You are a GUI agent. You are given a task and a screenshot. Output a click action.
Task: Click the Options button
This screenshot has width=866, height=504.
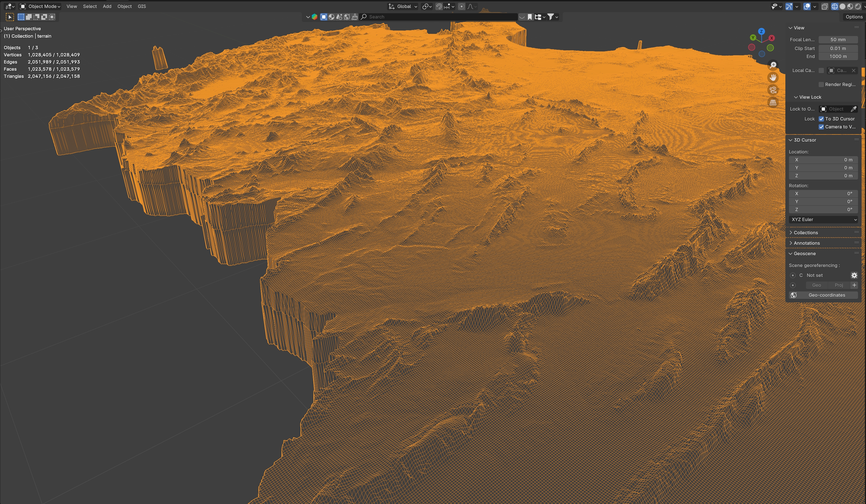coord(854,17)
